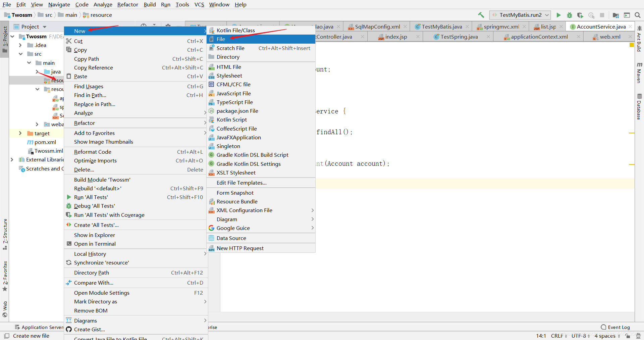
Task: Select Kotlin File/Class
Action: [261, 31]
